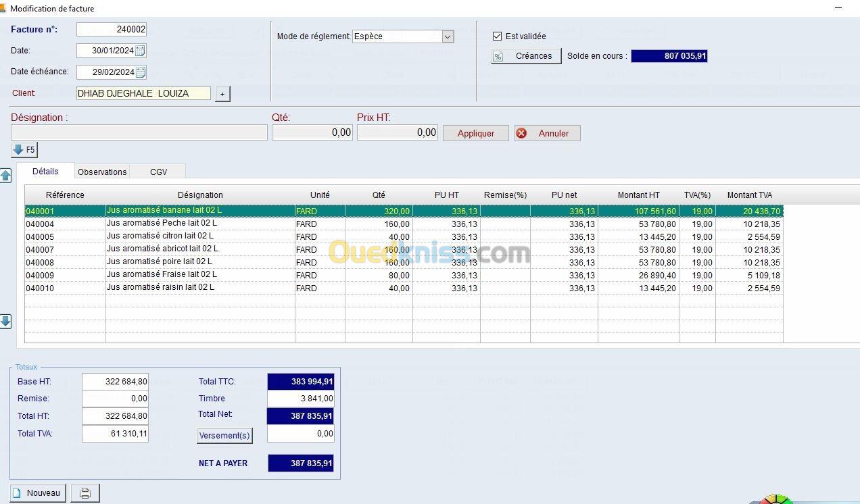This screenshot has height=504, width=860.
Task: Click the Appliquer button
Action: [475, 133]
